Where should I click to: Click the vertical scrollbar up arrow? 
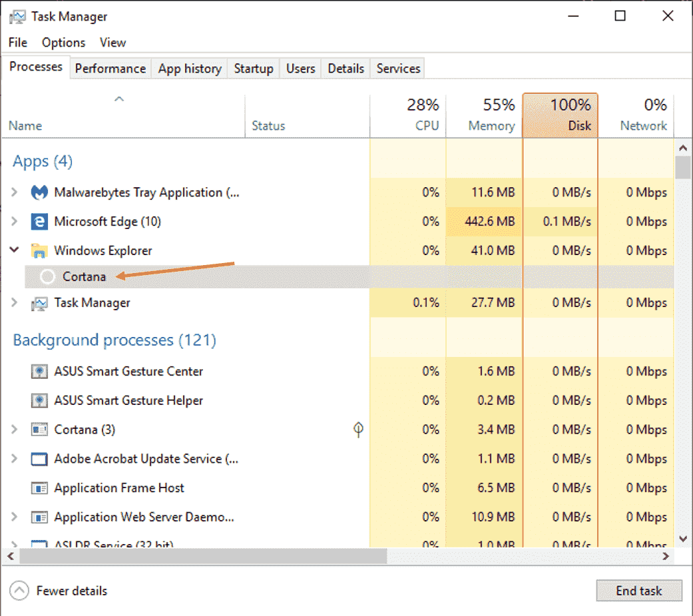(683, 148)
